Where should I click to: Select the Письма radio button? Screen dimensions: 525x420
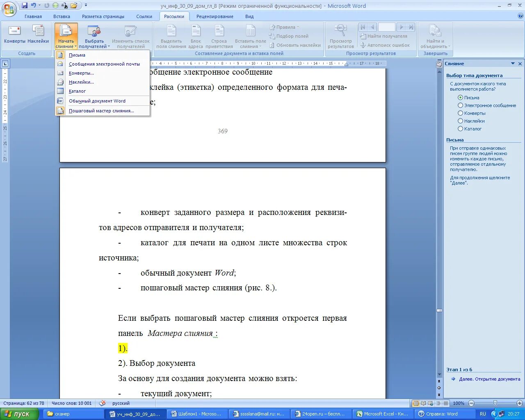[460, 98]
